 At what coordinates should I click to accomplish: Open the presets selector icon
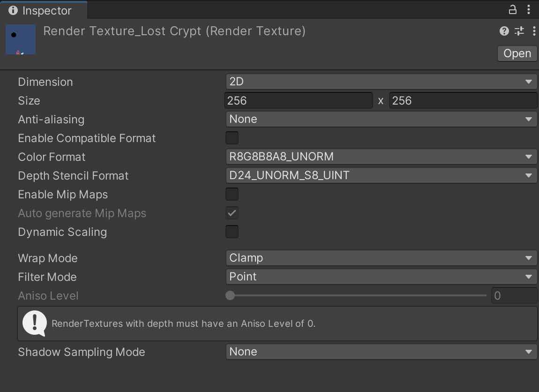pyautogui.click(x=519, y=31)
